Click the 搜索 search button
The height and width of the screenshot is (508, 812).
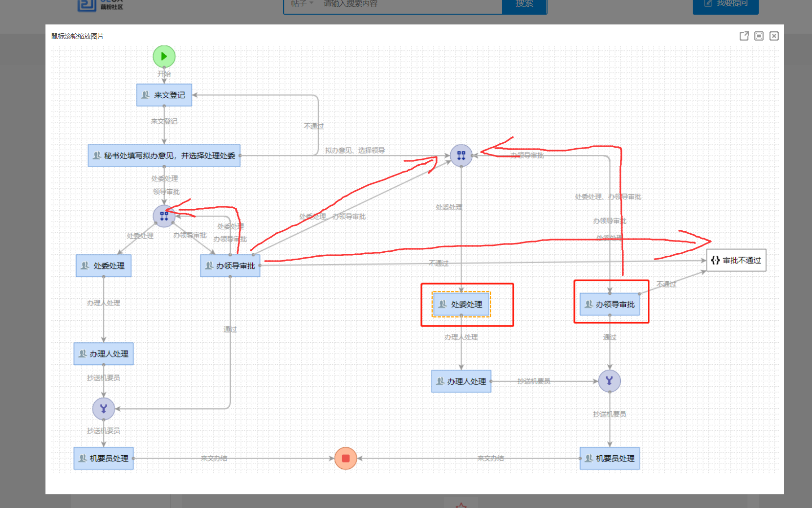point(524,4)
